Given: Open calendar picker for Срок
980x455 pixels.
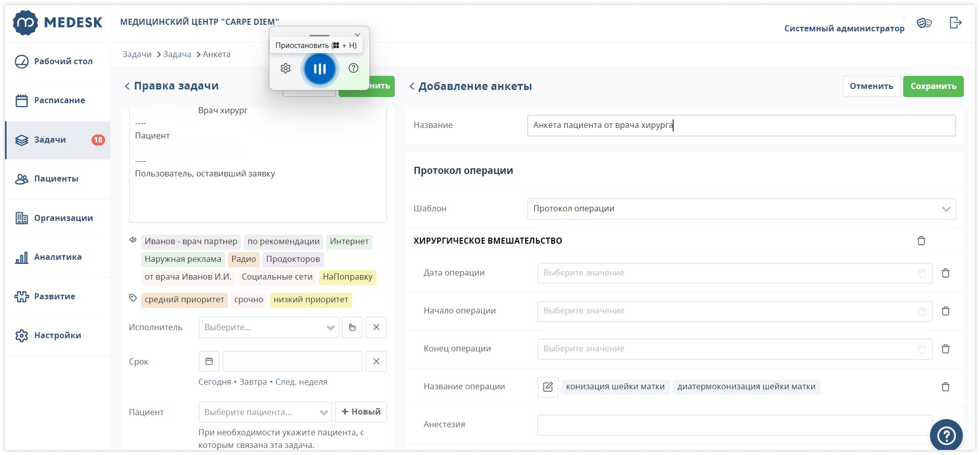Looking at the screenshot, I should point(209,361).
